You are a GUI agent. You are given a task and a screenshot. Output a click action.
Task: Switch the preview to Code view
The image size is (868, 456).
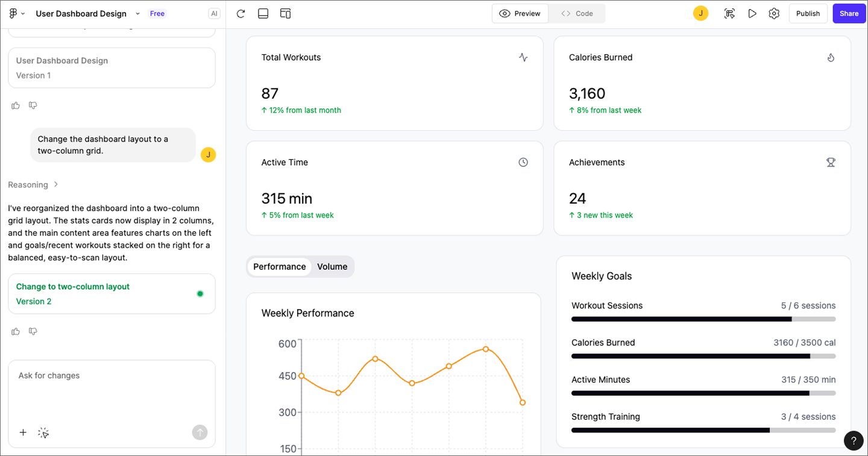click(576, 13)
